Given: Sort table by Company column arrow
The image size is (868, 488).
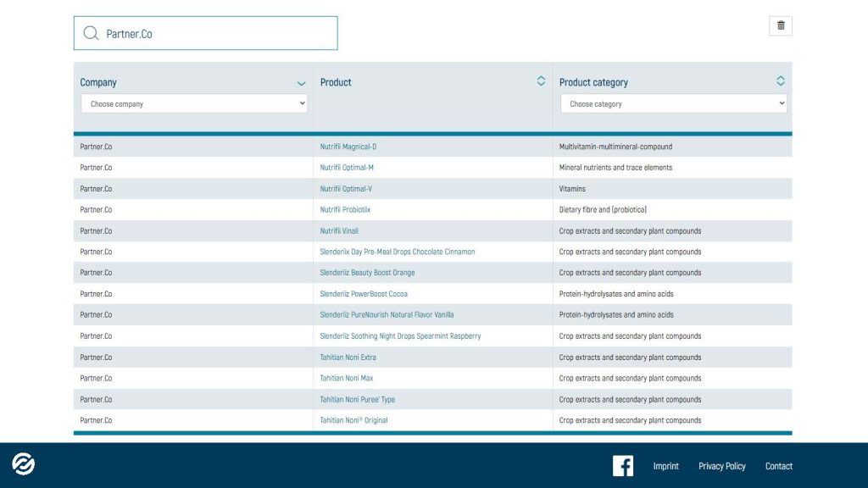Looking at the screenshot, I should [301, 84].
